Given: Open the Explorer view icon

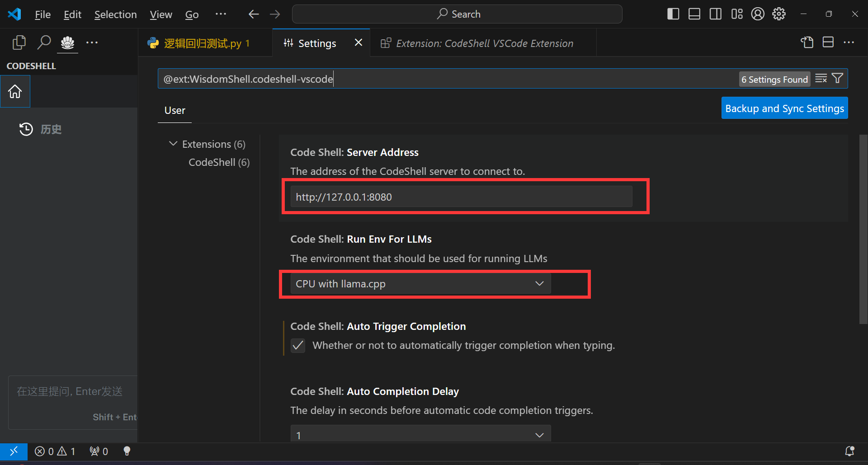Looking at the screenshot, I should tap(19, 42).
